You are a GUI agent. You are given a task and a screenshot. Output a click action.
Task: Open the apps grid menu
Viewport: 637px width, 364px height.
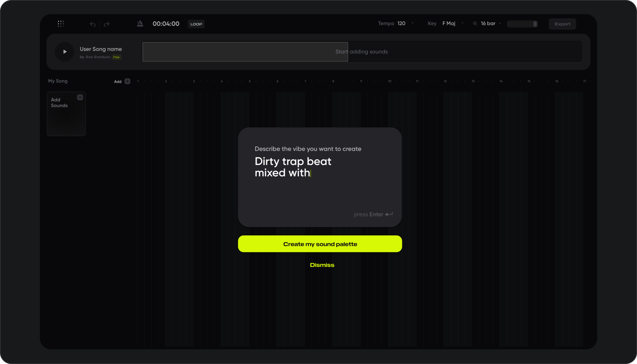pyautogui.click(x=60, y=23)
